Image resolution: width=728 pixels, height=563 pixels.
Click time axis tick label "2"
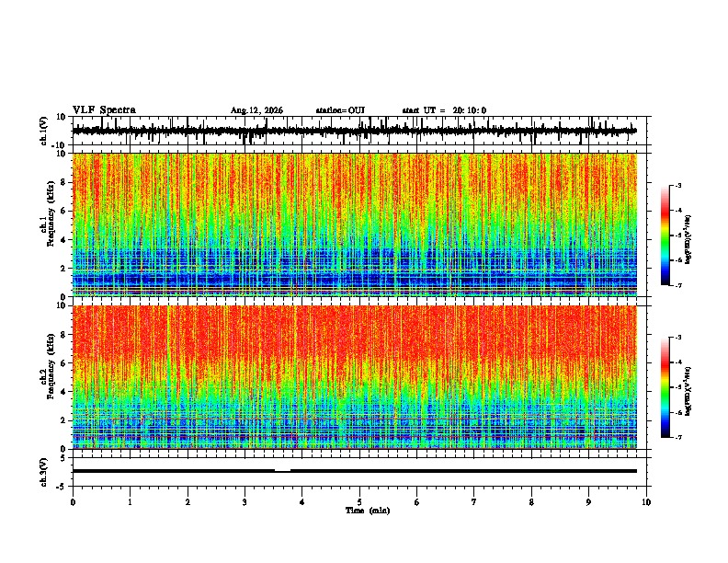(x=188, y=502)
